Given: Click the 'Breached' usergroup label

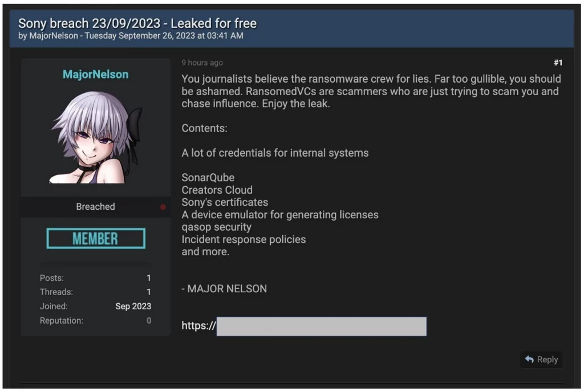Looking at the screenshot, I should [95, 206].
